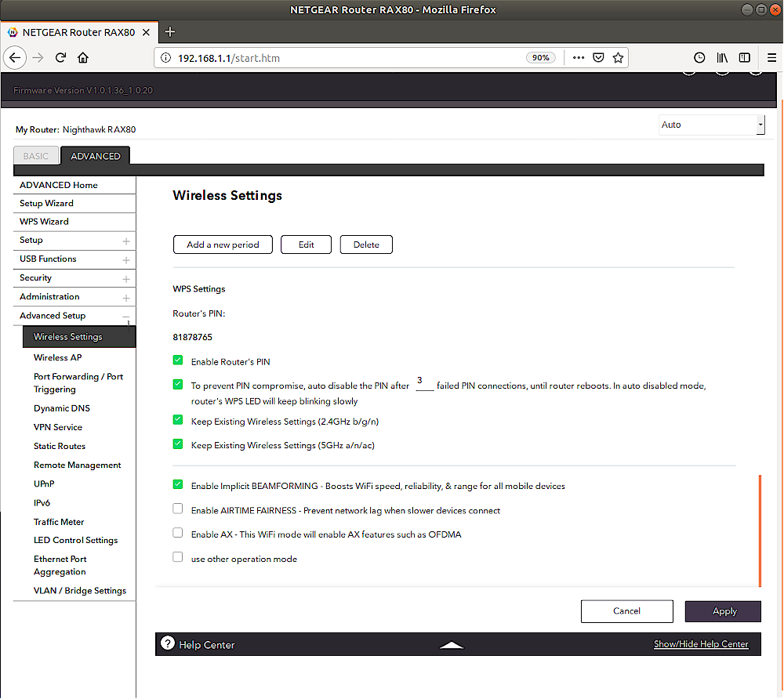The height and width of the screenshot is (699, 784).
Task: Show site information icon in address bar
Action: (x=165, y=58)
